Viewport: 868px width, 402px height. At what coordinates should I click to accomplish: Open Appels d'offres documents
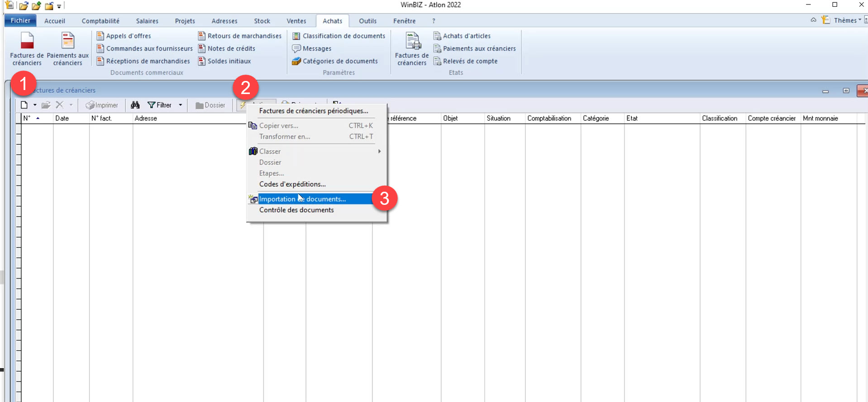124,36
